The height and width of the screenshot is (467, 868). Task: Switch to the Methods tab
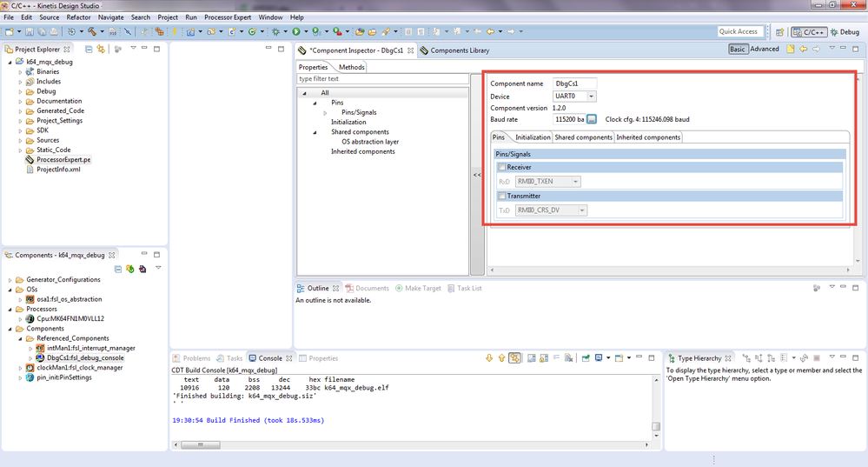pyautogui.click(x=352, y=67)
